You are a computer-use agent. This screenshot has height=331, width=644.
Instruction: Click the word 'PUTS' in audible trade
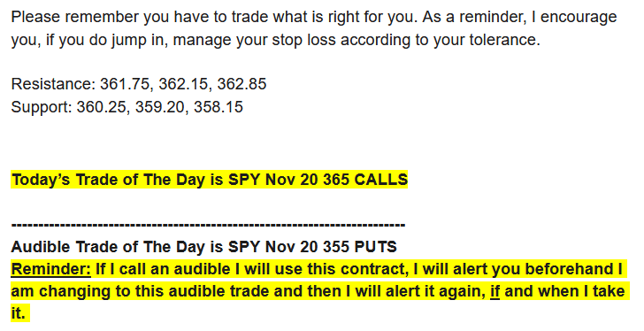pos(376,247)
